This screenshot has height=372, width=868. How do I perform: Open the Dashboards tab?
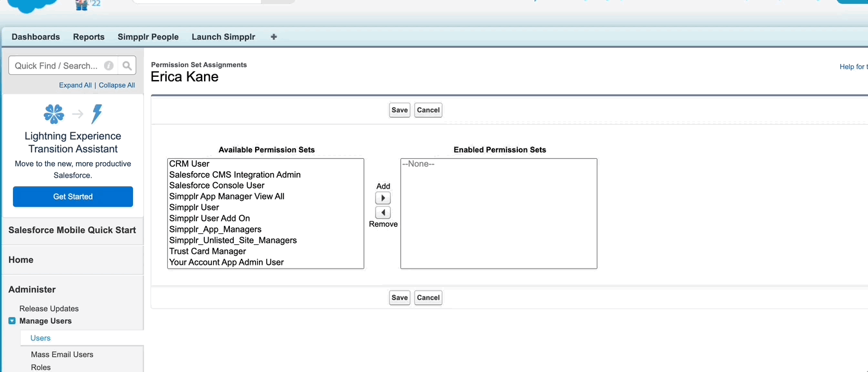[x=36, y=37]
